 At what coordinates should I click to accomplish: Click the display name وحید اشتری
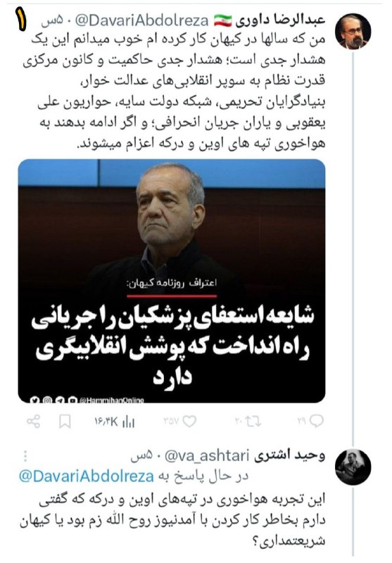290,455
